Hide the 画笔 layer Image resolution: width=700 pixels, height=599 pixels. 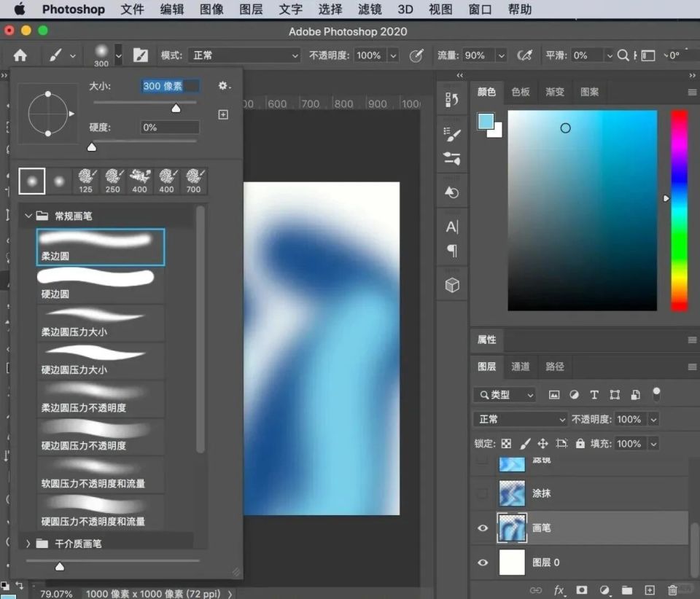482,528
